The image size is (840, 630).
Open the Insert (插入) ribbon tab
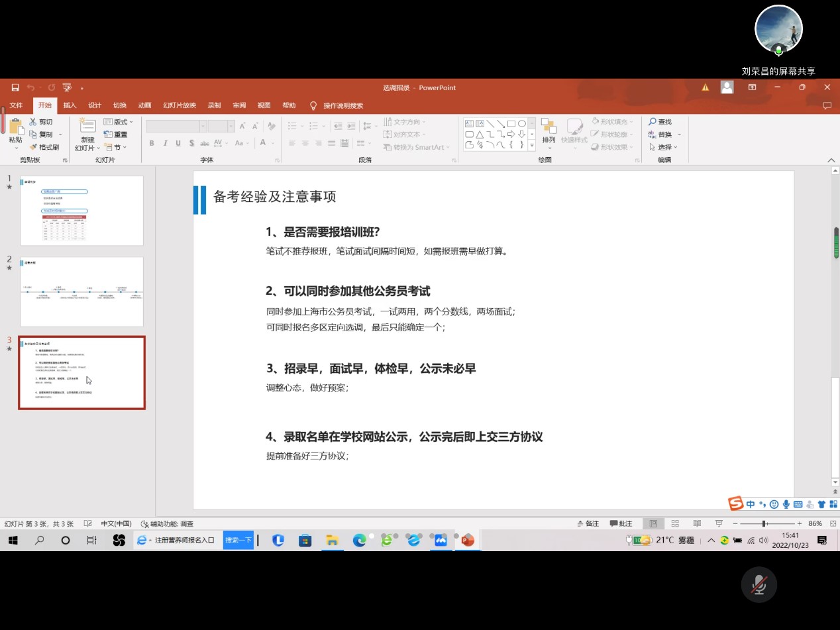tap(70, 105)
